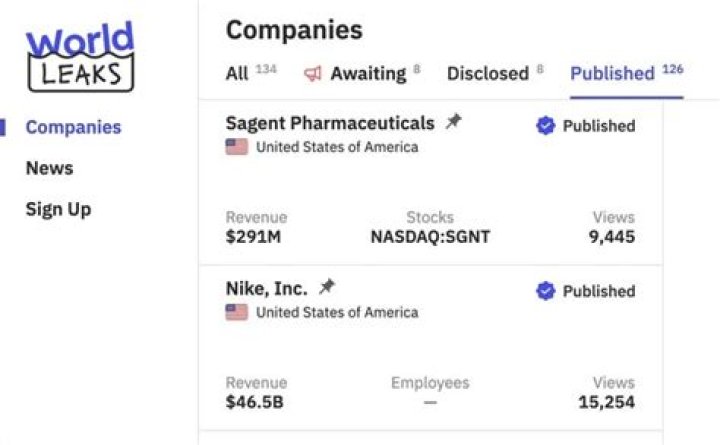
Task: Click the US flag under Nike, Inc.
Action: pos(236,312)
